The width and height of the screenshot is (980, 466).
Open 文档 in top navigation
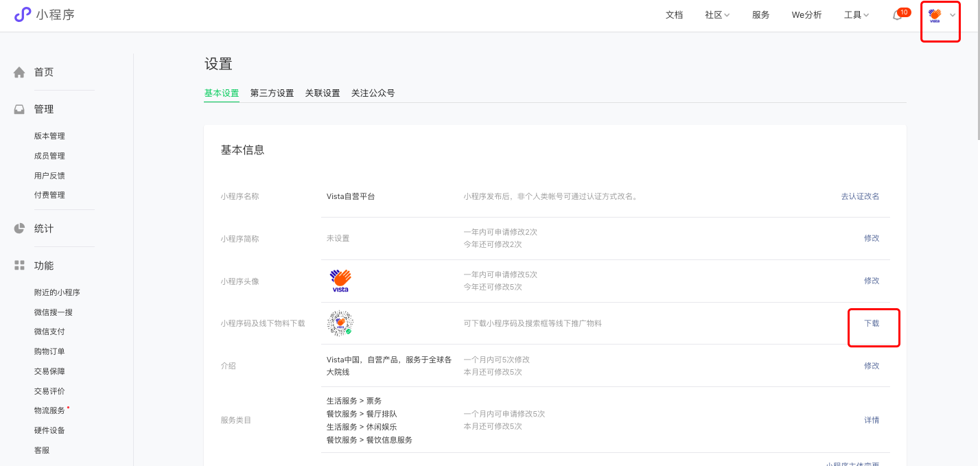pos(674,15)
